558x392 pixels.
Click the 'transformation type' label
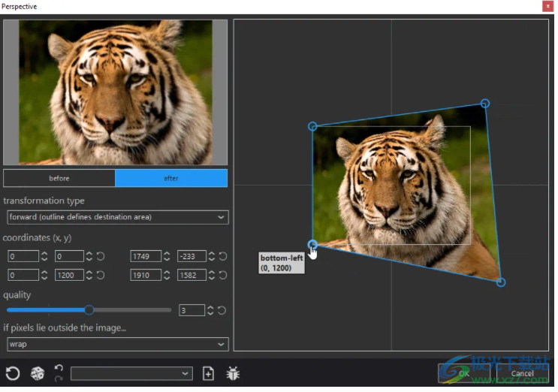coord(44,201)
